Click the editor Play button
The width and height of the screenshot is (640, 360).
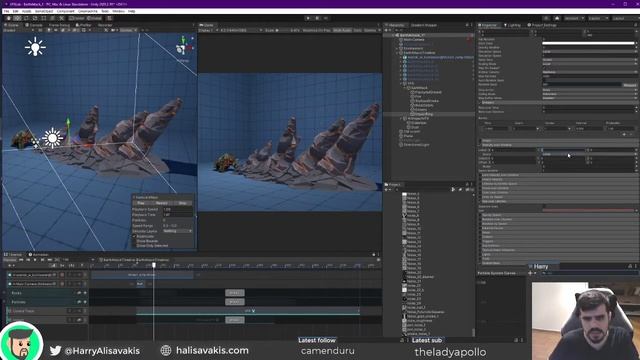coord(308,18)
